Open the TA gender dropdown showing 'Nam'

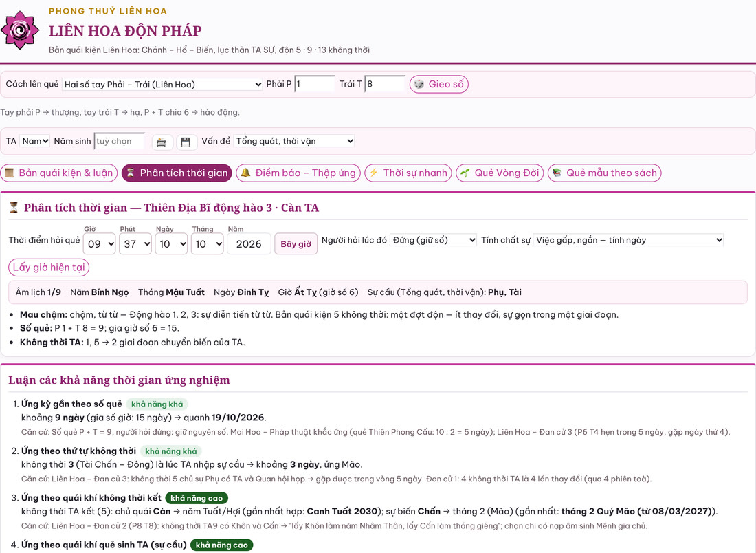(x=35, y=142)
